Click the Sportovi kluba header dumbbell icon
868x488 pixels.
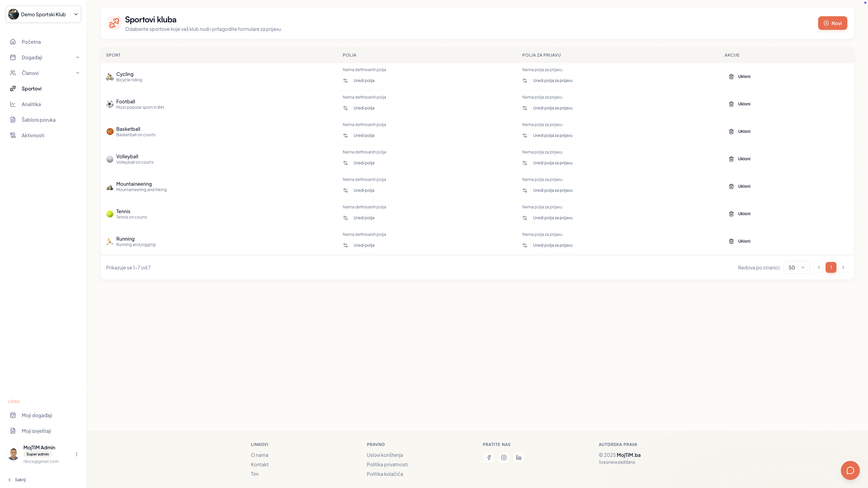(114, 23)
